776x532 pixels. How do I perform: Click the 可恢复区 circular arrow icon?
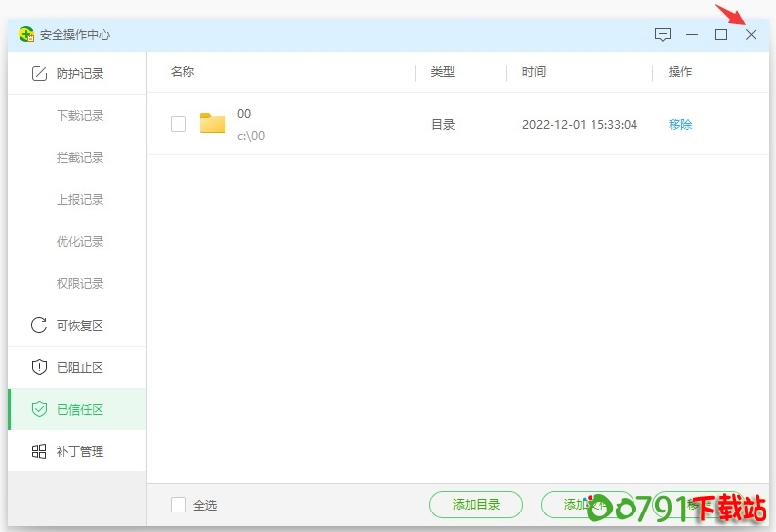[39, 325]
